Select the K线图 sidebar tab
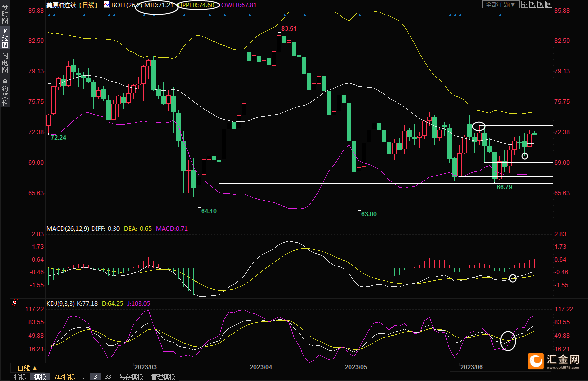588x381 pixels. tap(5, 38)
